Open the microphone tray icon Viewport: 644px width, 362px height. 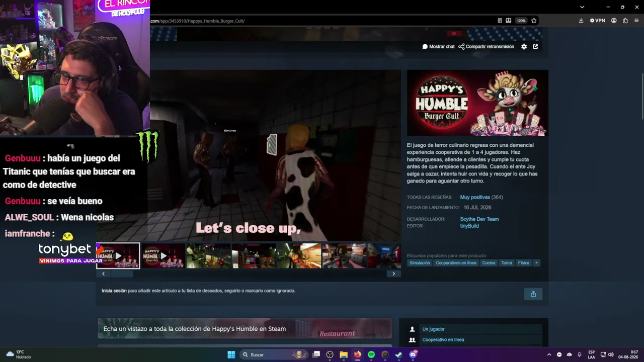(579, 354)
